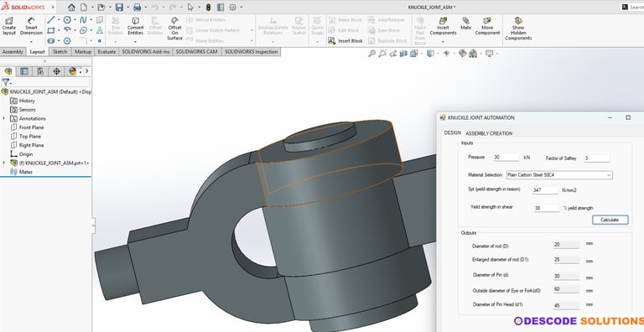644x332 pixels.
Task: Select the Corner Rectangle sketch tool
Action: pos(51,30)
